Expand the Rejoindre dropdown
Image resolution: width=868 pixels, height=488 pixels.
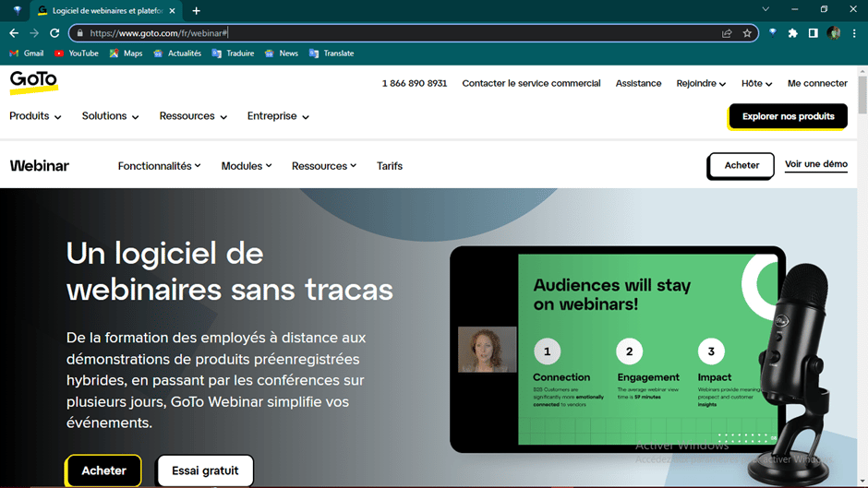pyautogui.click(x=701, y=84)
